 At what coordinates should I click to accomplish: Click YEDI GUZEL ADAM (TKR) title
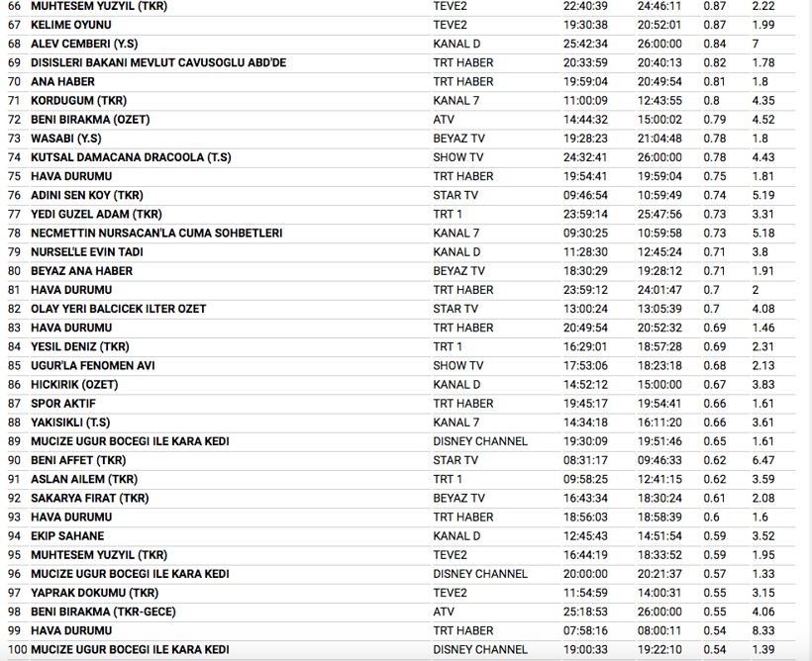96,214
